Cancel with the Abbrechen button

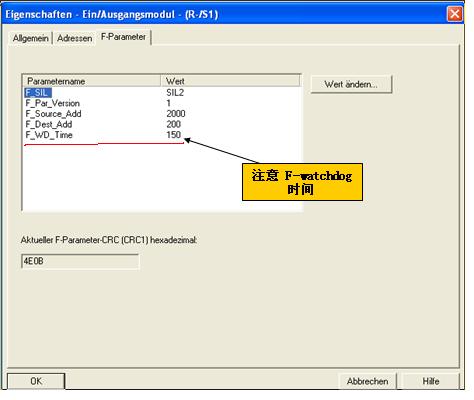coord(367,381)
